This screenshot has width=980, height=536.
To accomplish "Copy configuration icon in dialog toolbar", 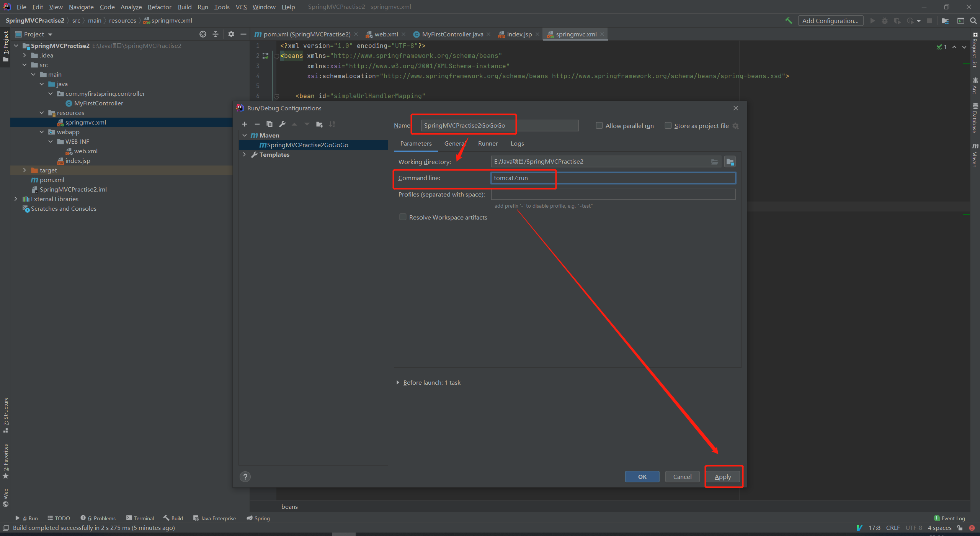I will click(x=269, y=124).
